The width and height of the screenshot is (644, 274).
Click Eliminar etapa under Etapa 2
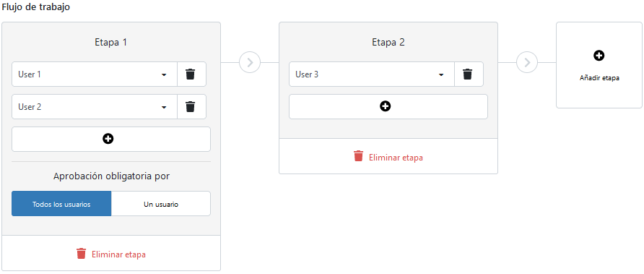click(x=396, y=157)
